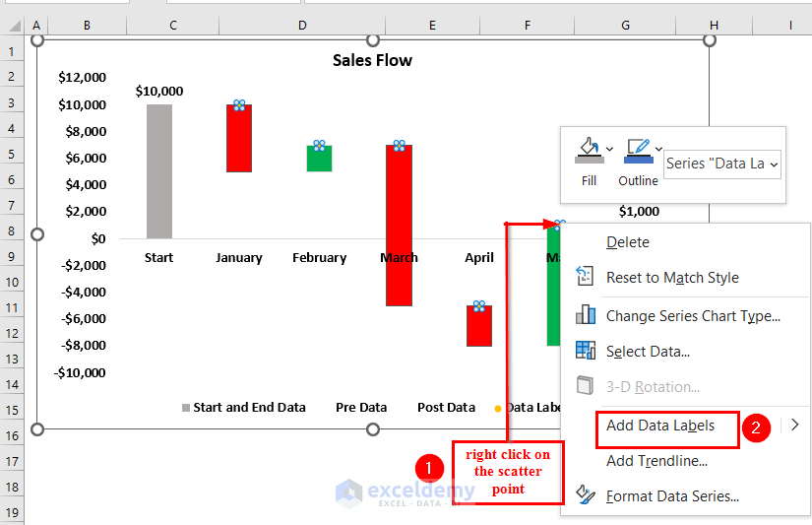The image size is (812, 525).
Task: Click the February category axis label
Action: pos(319,258)
